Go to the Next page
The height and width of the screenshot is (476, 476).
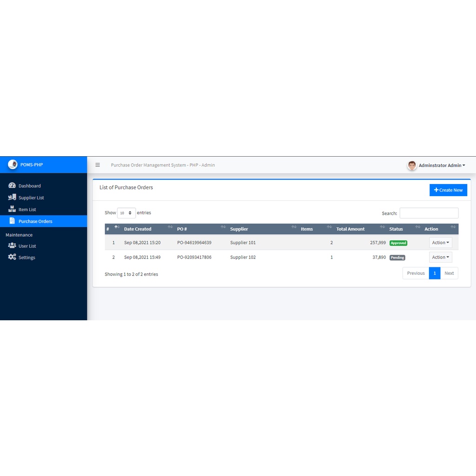point(449,273)
